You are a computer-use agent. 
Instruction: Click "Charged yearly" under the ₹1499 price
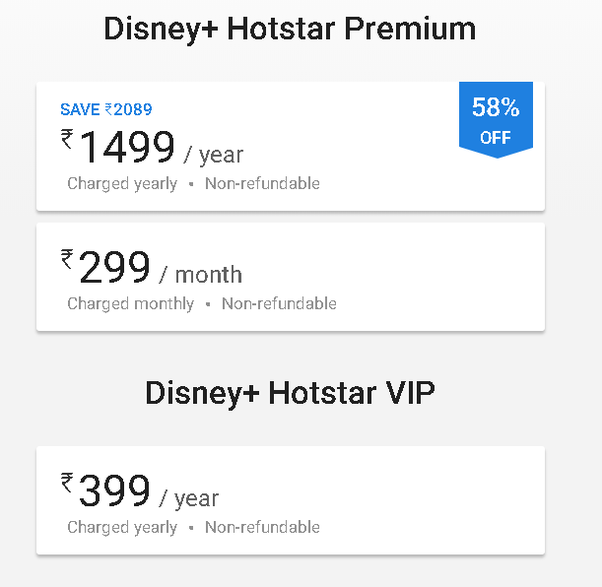coord(122,183)
